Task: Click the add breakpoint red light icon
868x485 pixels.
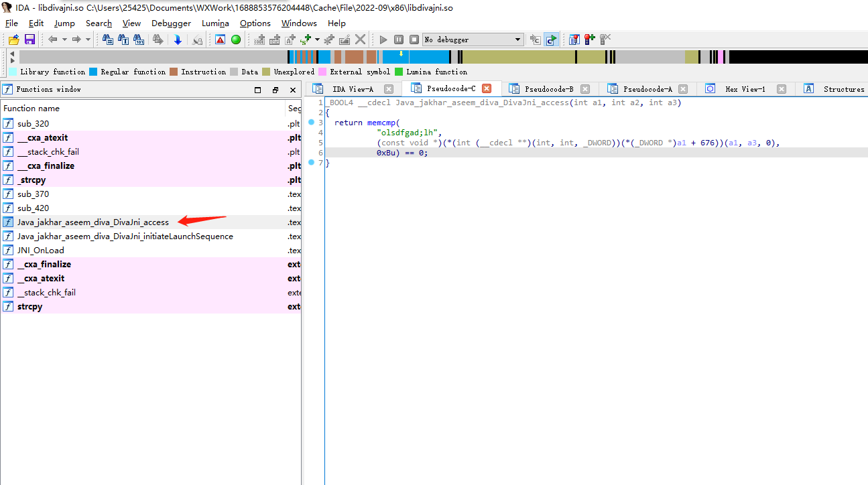Action: click(590, 40)
